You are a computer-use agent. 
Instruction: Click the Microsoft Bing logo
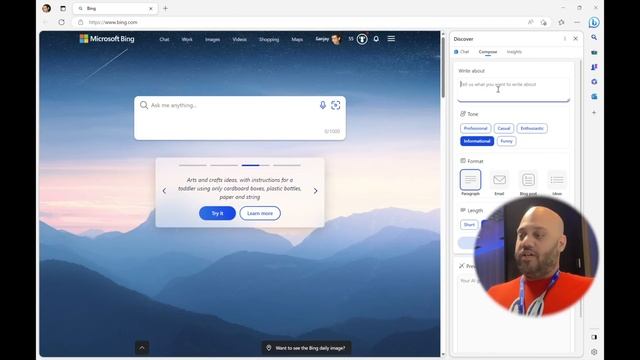tap(107, 39)
